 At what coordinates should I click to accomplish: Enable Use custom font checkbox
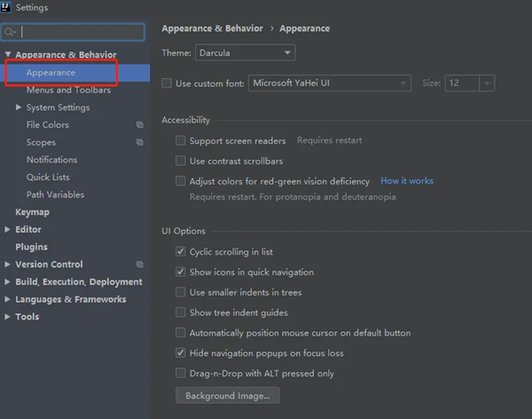167,83
